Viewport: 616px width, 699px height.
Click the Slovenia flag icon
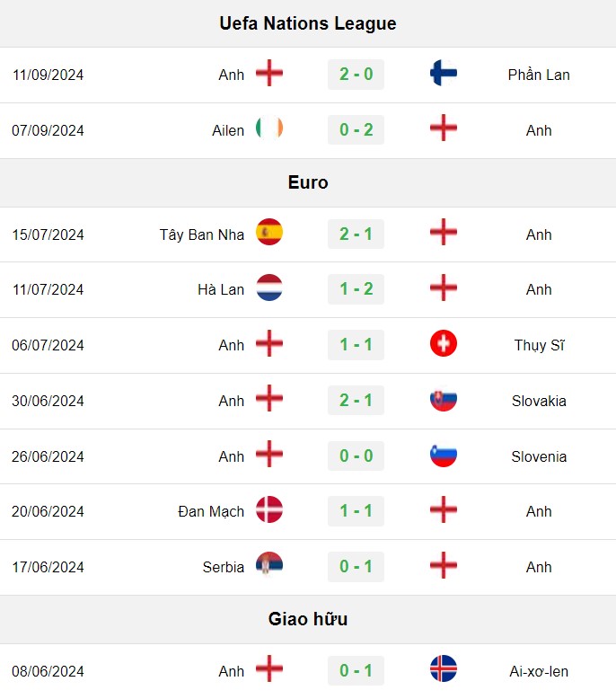tap(444, 455)
